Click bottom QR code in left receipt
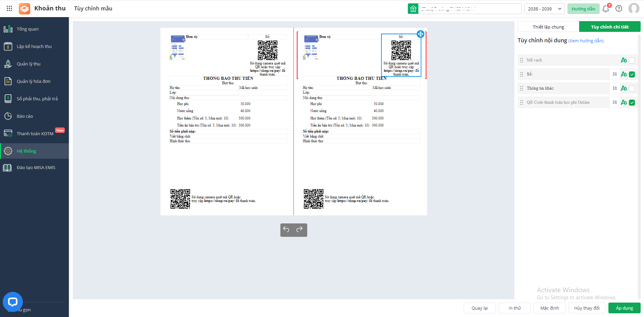Viewport: 644px width, 317px height. [x=180, y=199]
